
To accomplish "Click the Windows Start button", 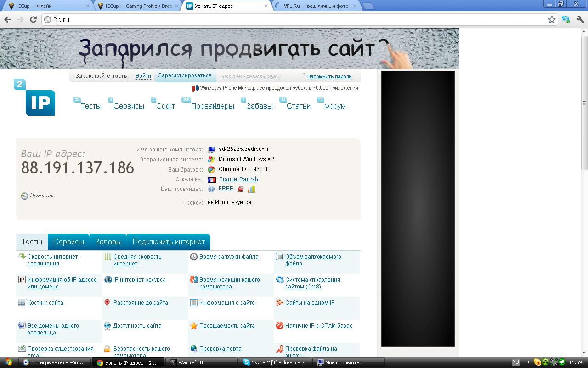I will [8, 362].
